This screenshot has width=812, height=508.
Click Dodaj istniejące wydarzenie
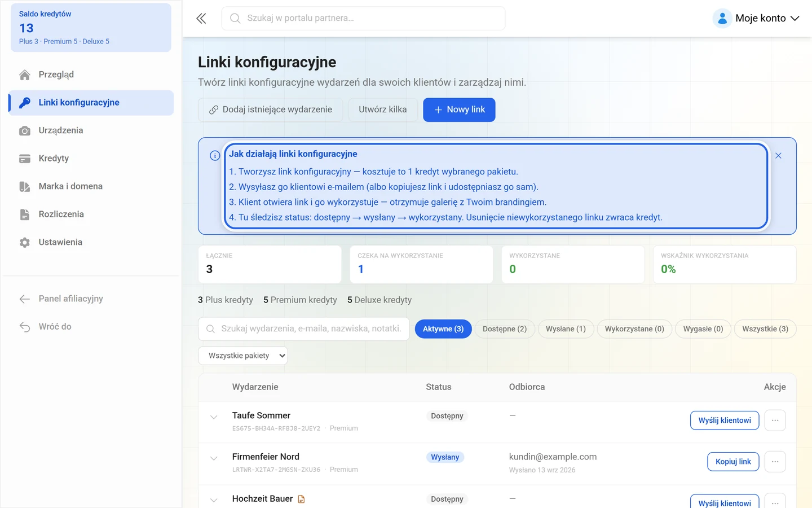coord(271,110)
